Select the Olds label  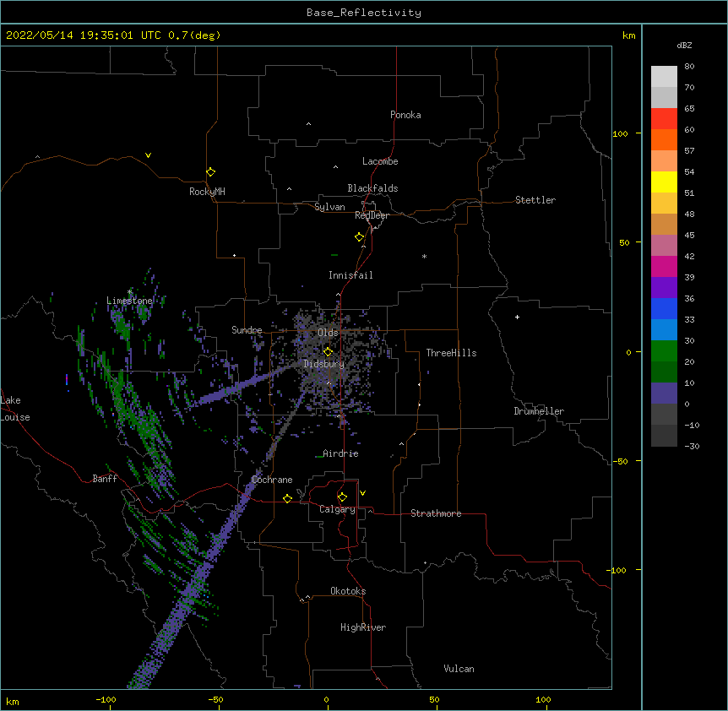(x=328, y=333)
